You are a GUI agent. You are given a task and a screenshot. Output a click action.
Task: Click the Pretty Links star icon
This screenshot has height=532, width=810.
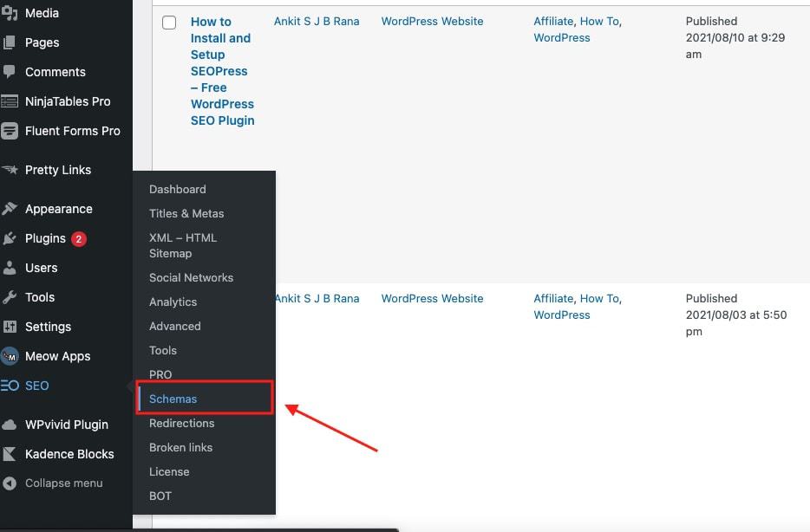(10, 169)
